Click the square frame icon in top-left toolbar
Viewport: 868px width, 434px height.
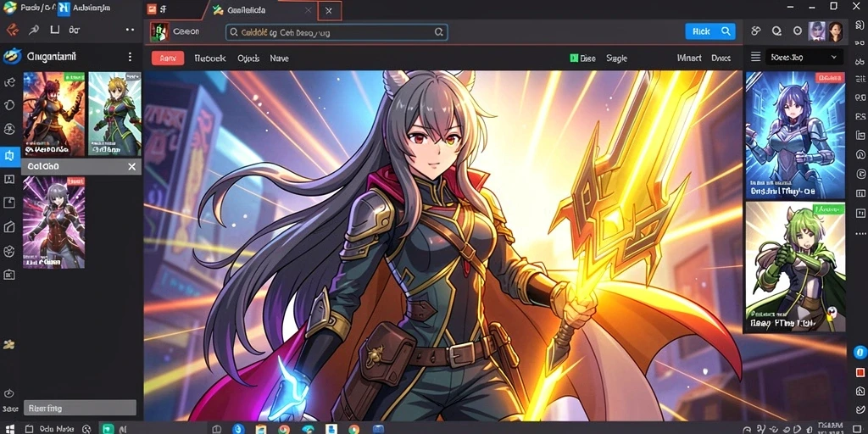(55, 30)
